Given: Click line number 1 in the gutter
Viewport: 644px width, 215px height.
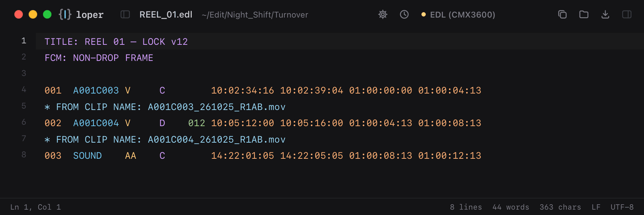Looking at the screenshot, I should (x=24, y=41).
